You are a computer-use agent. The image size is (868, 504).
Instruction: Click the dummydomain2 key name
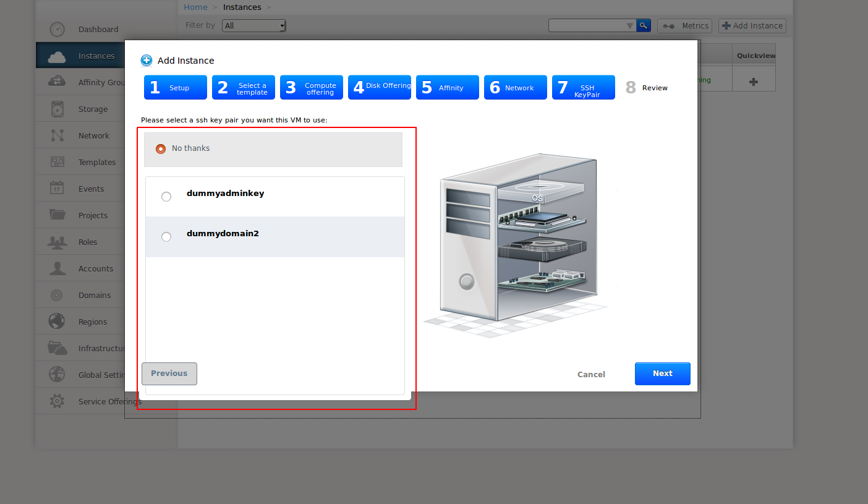[x=223, y=234]
